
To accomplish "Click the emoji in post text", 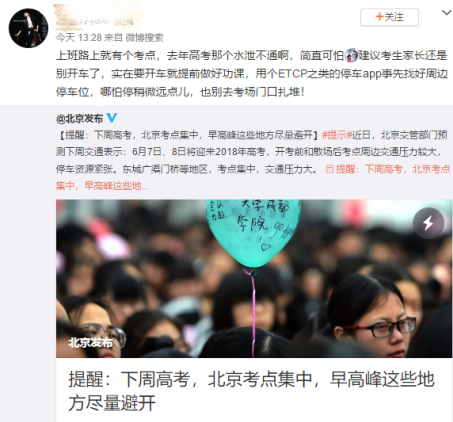I will 351,55.
